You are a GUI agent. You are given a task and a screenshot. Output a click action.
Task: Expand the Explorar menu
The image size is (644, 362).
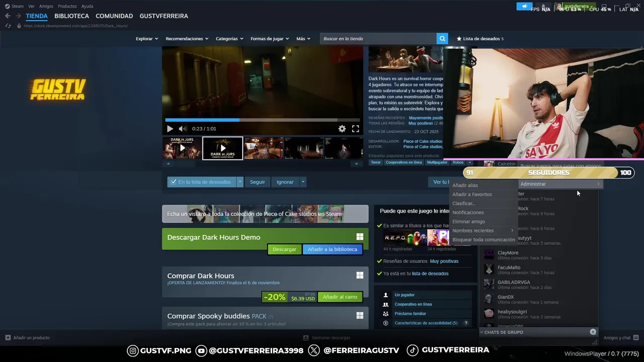coord(147,39)
